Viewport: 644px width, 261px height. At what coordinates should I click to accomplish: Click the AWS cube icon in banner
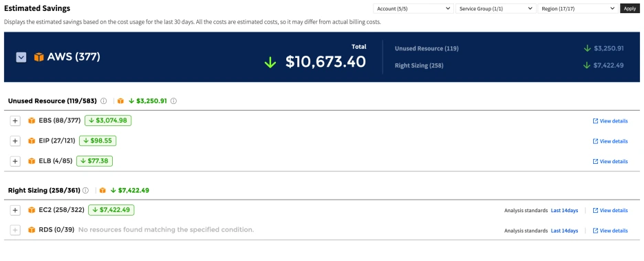[39, 57]
